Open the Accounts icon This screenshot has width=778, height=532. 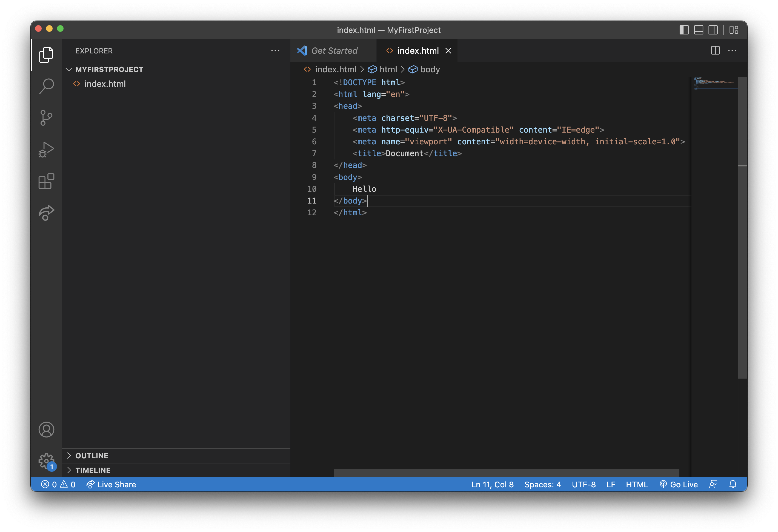pyautogui.click(x=46, y=430)
